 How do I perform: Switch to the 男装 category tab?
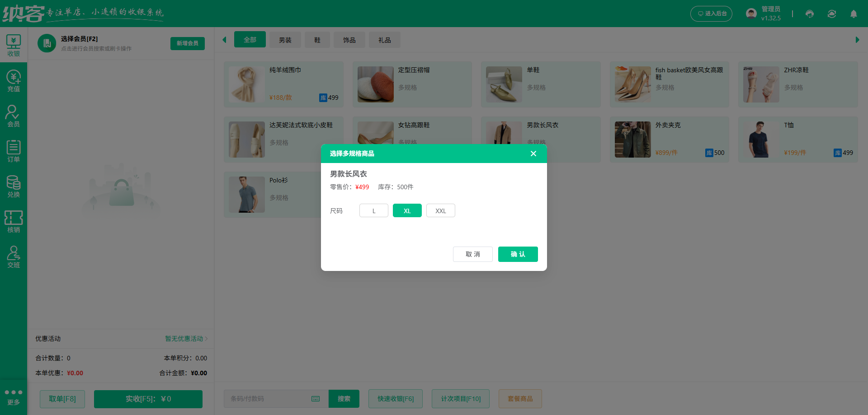[285, 40]
